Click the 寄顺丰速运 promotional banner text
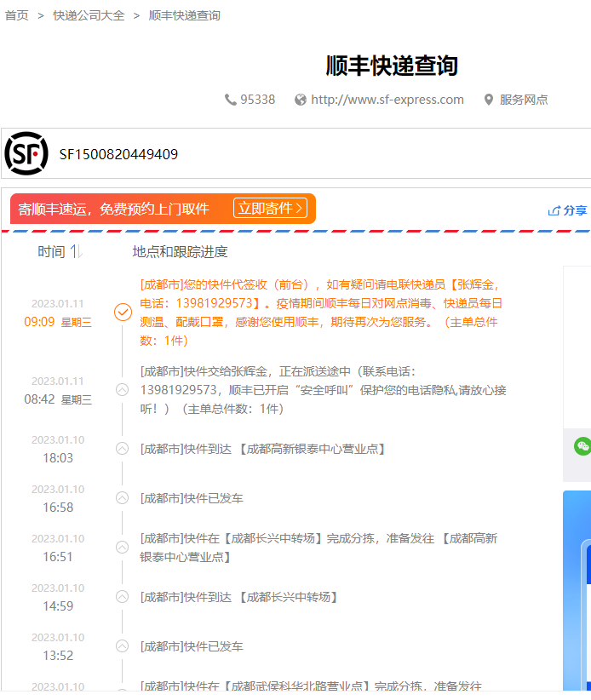This screenshot has height=700, width=591. (x=114, y=209)
